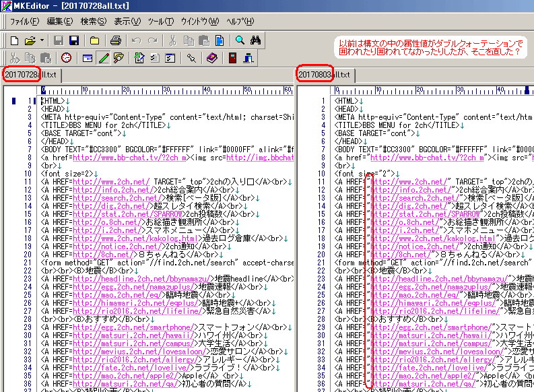Redo the edit with the Redo arrow
Viewport: 534px width, 392px height.
click(153, 40)
